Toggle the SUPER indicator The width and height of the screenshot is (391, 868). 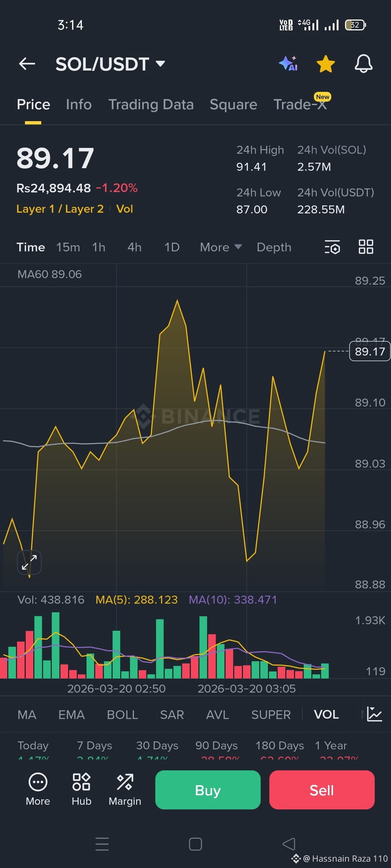pyautogui.click(x=271, y=715)
